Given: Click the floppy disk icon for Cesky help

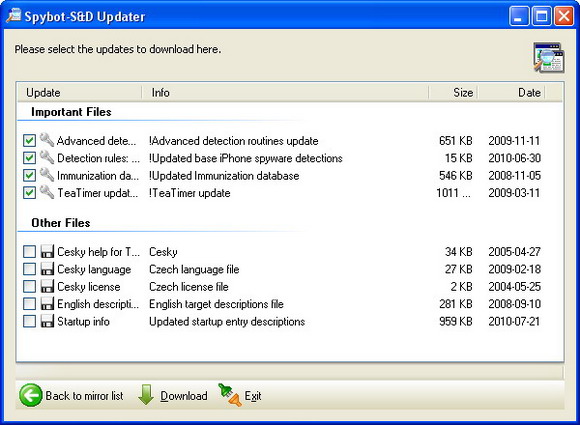Looking at the screenshot, I should point(47,252).
